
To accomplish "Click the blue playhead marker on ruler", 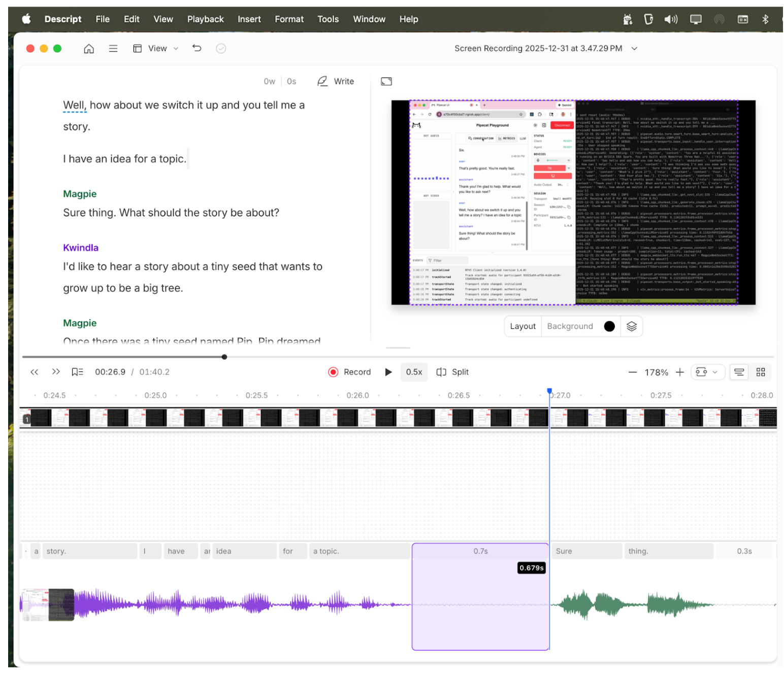I will tap(549, 391).
